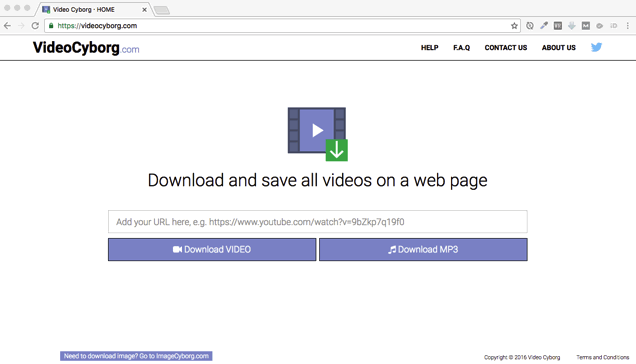
Task: Open the HELP menu item
Action: point(430,47)
